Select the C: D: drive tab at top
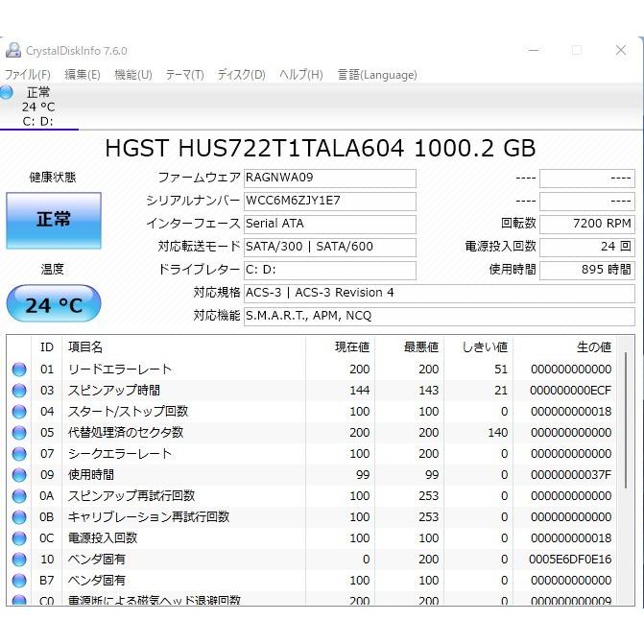 38,107
